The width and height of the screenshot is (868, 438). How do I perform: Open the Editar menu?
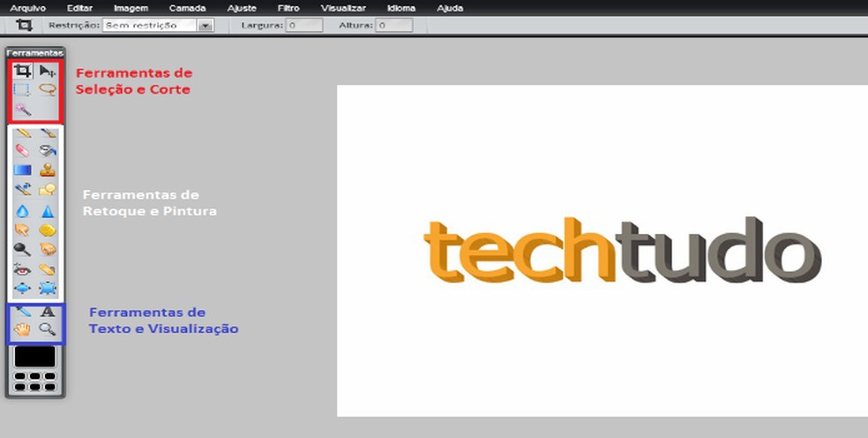79,8
